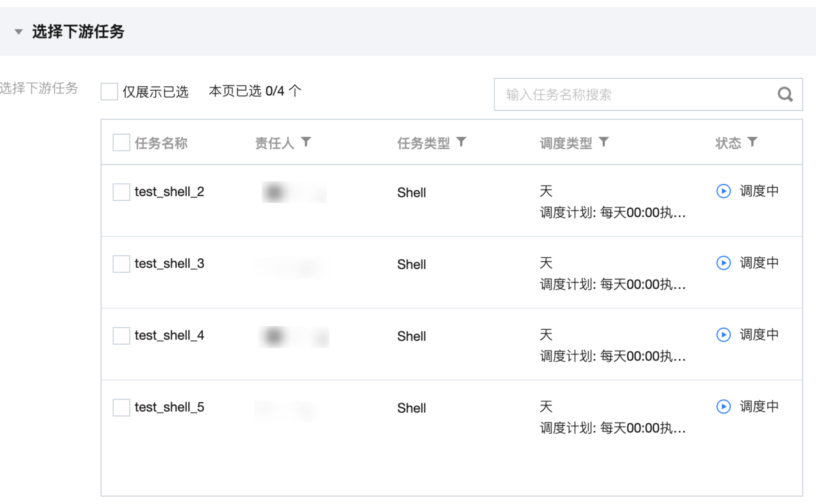The height and width of the screenshot is (504, 816).
Task: Open the 状态 column filter icon
Action: coord(752,142)
